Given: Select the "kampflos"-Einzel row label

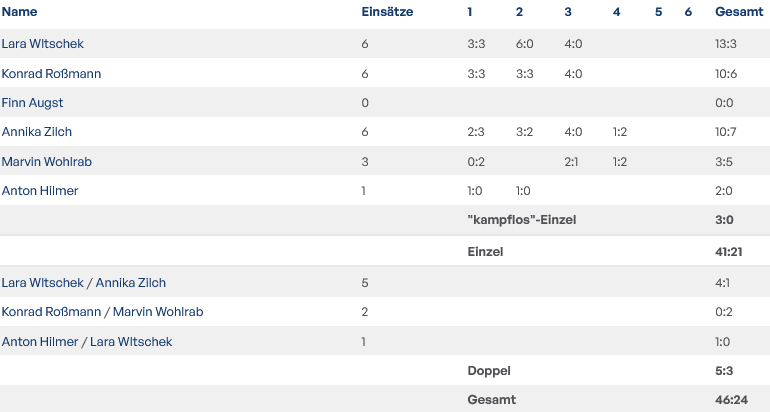Looking at the screenshot, I should tap(521, 220).
